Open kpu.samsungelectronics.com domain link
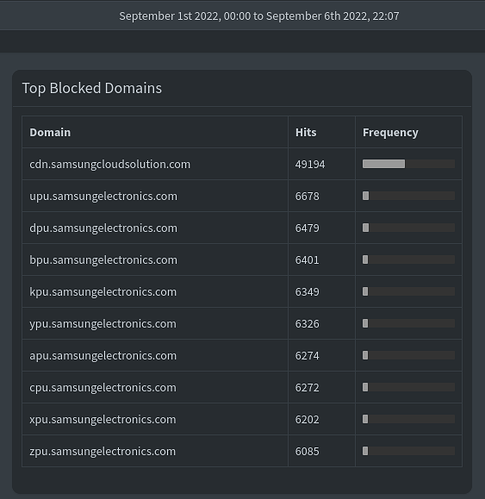Viewport: 485px width, 499px height. [x=103, y=292]
